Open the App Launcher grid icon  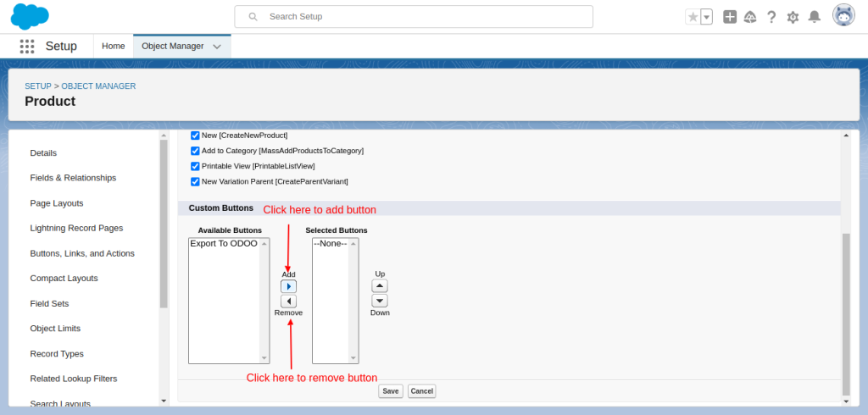coord(26,47)
